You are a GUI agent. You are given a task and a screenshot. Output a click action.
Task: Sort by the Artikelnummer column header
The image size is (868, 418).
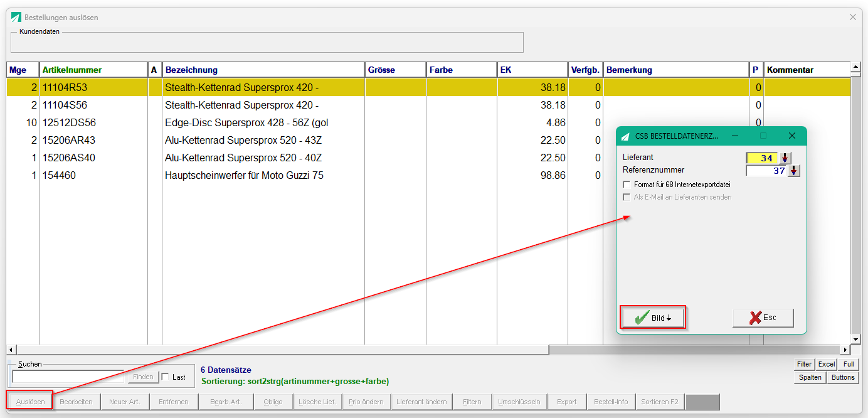coord(93,70)
